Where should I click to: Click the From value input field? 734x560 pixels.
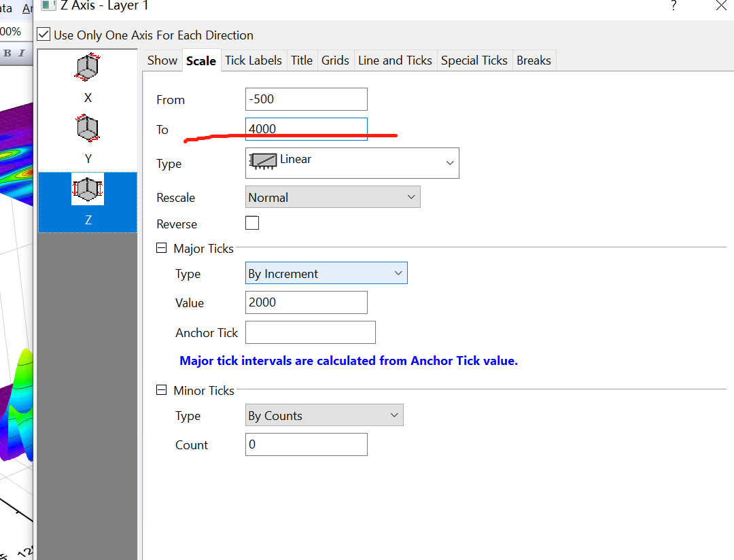306,99
